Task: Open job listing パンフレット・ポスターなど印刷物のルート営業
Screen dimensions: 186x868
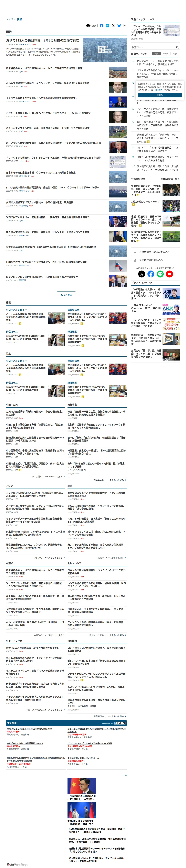Action: (x=90, y=743)
